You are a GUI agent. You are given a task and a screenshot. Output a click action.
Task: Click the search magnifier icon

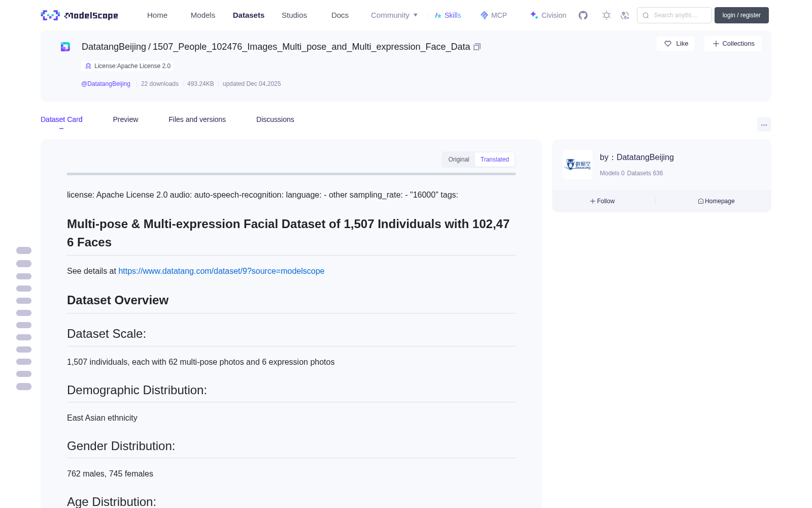coord(646,15)
